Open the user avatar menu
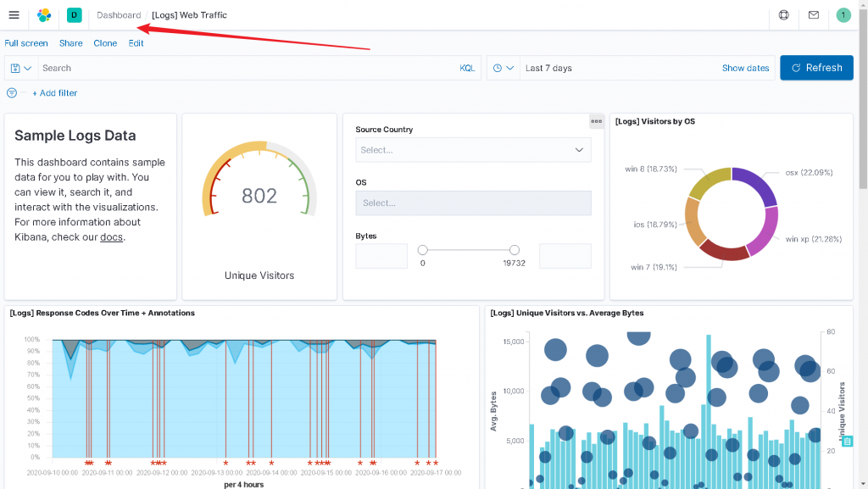868x489 pixels. (843, 15)
